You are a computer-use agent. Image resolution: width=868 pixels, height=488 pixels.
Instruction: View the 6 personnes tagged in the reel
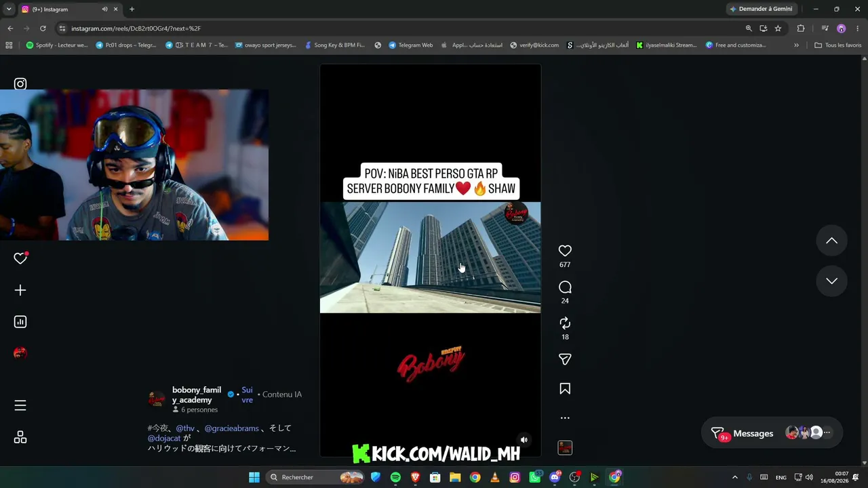[x=195, y=409]
